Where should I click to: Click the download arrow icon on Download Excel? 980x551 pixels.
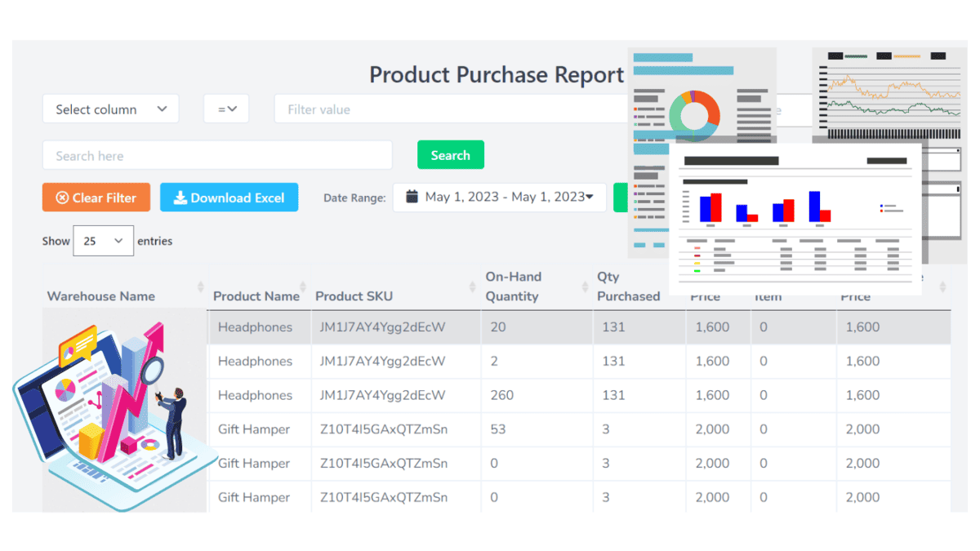coord(180,197)
